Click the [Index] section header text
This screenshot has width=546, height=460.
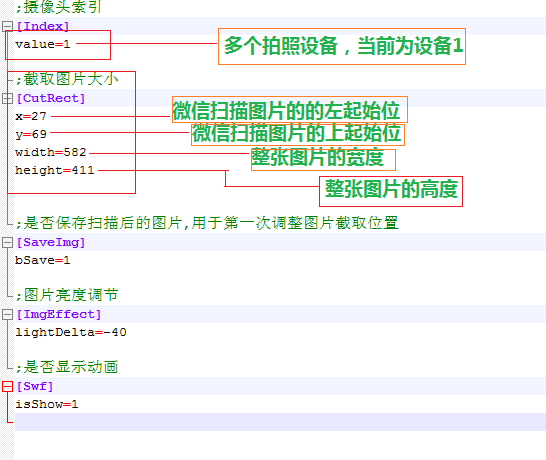[x=43, y=26]
